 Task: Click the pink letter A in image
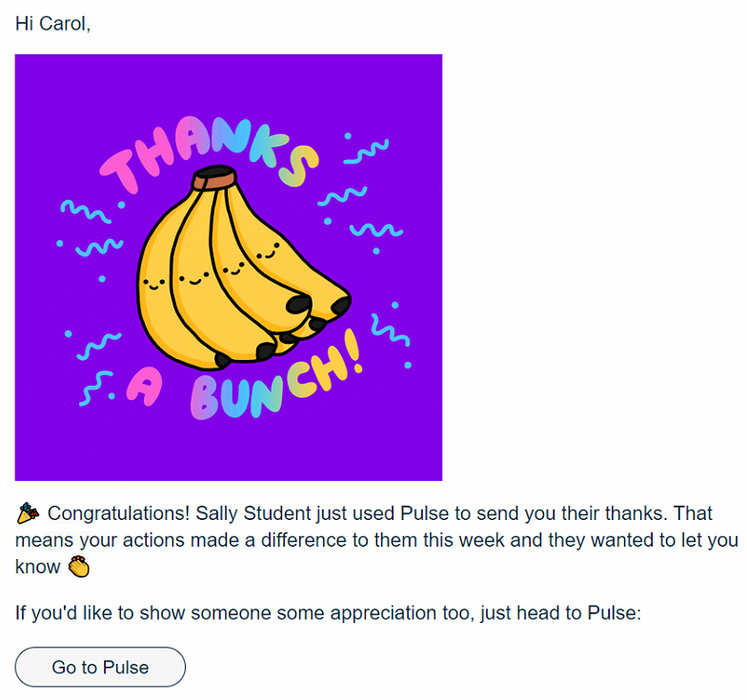(x=144, y=387)
